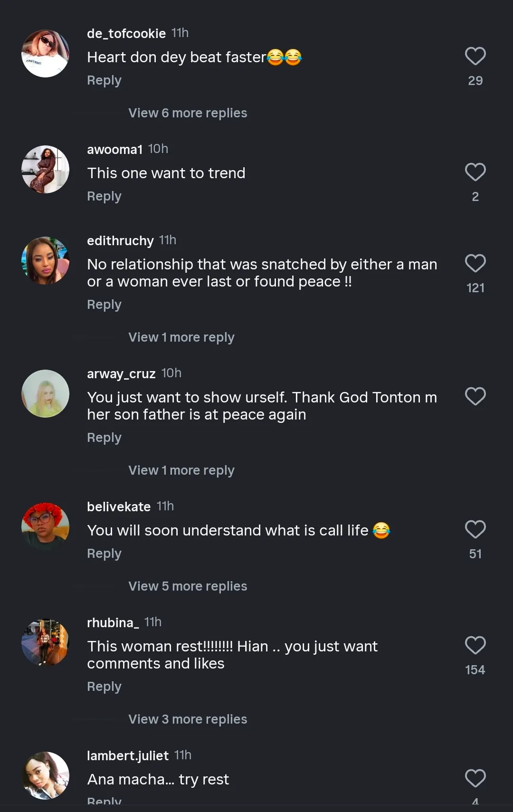
Task: Open de_tofcookie's profile picture
Action: [x=46, y=54]
